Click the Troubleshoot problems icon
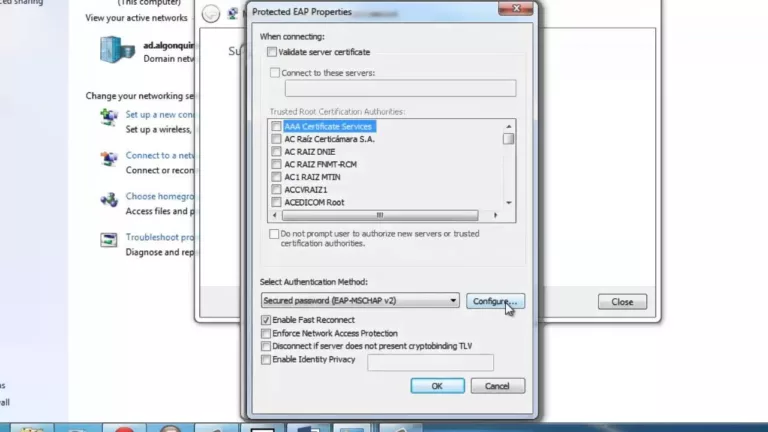Screen dimensions: 768x432 click(109, 240)
